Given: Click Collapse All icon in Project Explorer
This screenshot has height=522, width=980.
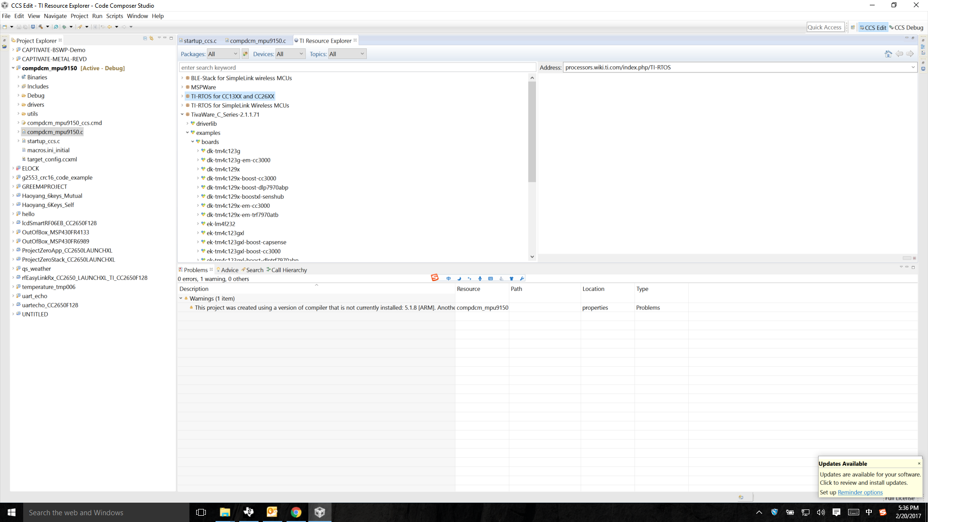Looking at the screenshot, I should pyautogui.click(x=145, y=38).
